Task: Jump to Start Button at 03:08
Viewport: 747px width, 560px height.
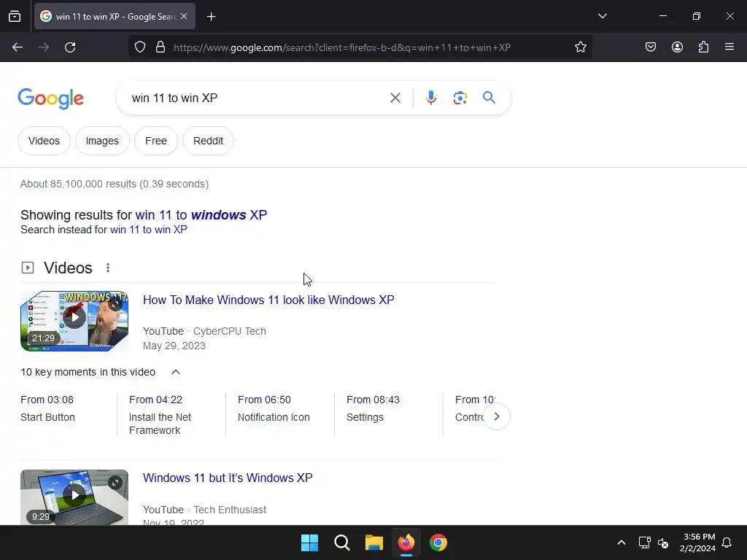Action: point(47,408)
